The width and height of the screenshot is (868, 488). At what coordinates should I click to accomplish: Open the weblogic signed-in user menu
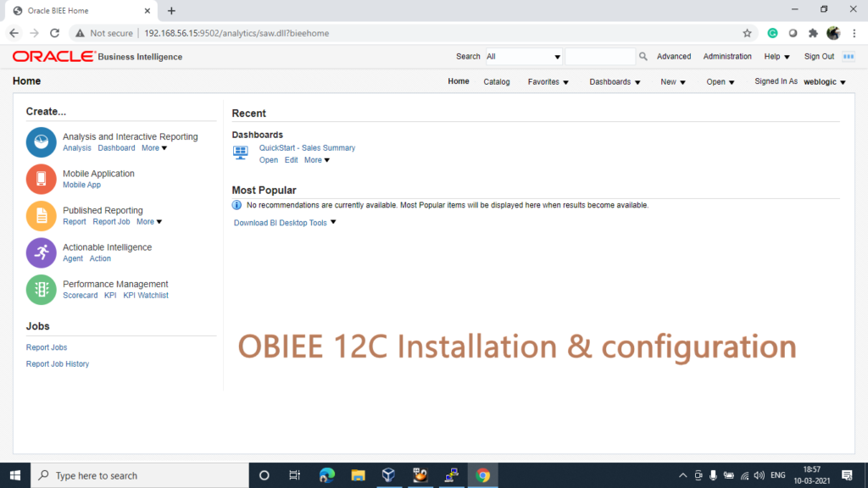pyautogui.click(x=821, y=81)
